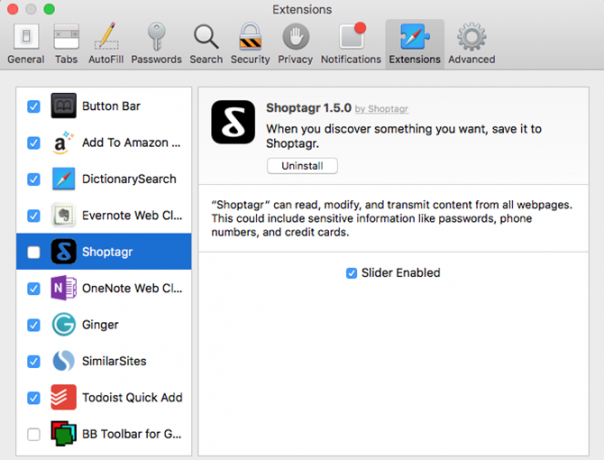Screen dimensions: 604x460
Task: Click the green zoom window button
Action: (x=49, y=9)
